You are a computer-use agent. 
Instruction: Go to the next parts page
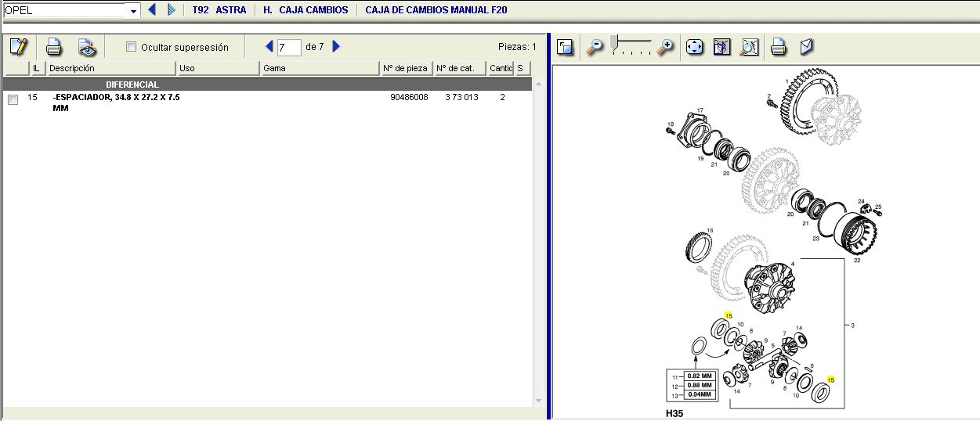tap(336, 47)
